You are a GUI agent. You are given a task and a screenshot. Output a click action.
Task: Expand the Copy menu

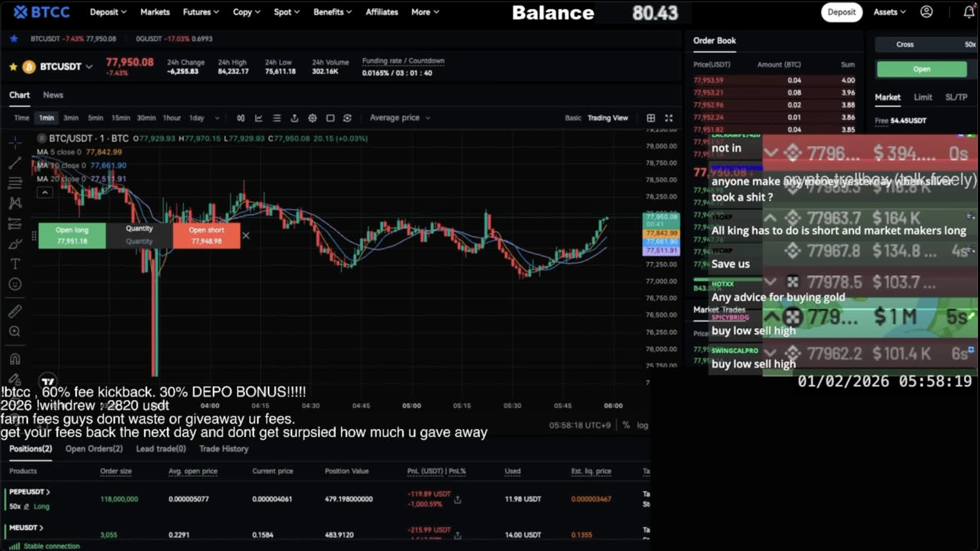click(247, 12)
